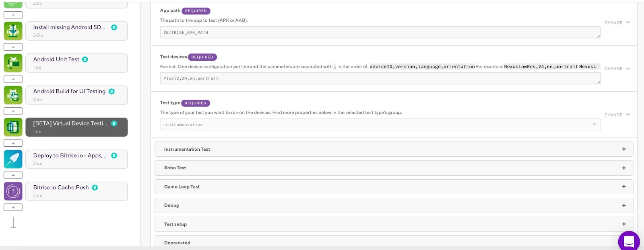Add step above Android Unit Test

click(x=13, y=47)
